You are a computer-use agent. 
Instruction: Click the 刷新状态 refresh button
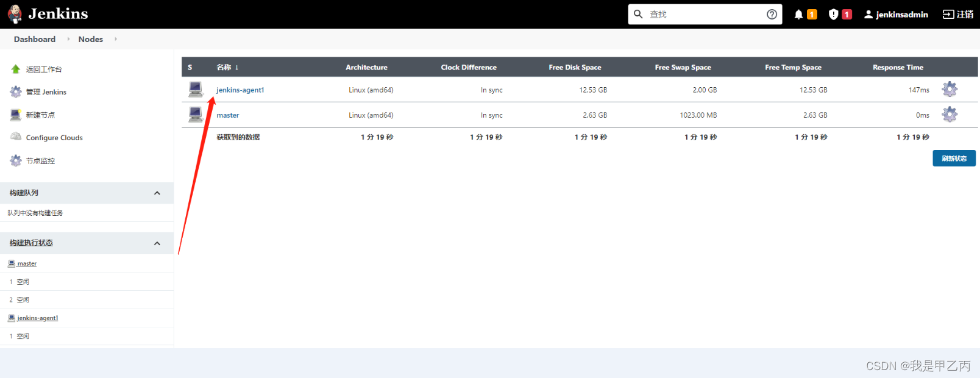(954, 158)
